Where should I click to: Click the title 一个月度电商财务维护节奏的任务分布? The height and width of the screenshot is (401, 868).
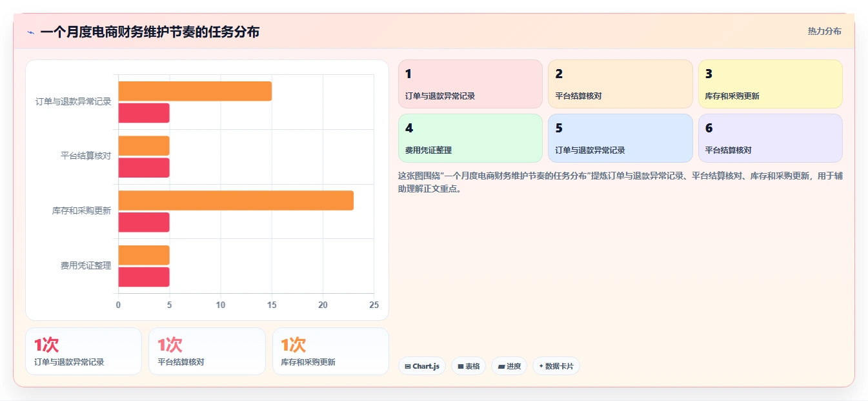[150, 32]
